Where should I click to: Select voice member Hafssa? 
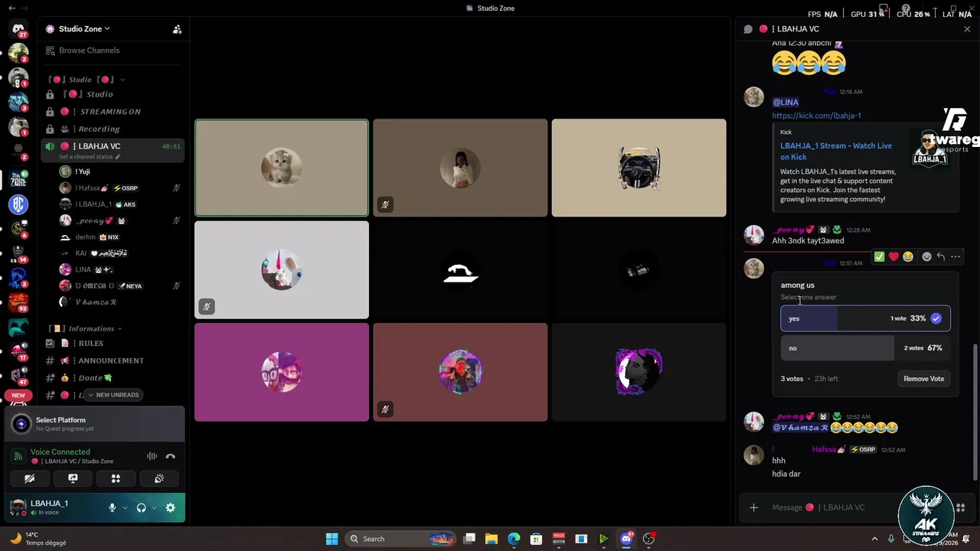[120, 187]
